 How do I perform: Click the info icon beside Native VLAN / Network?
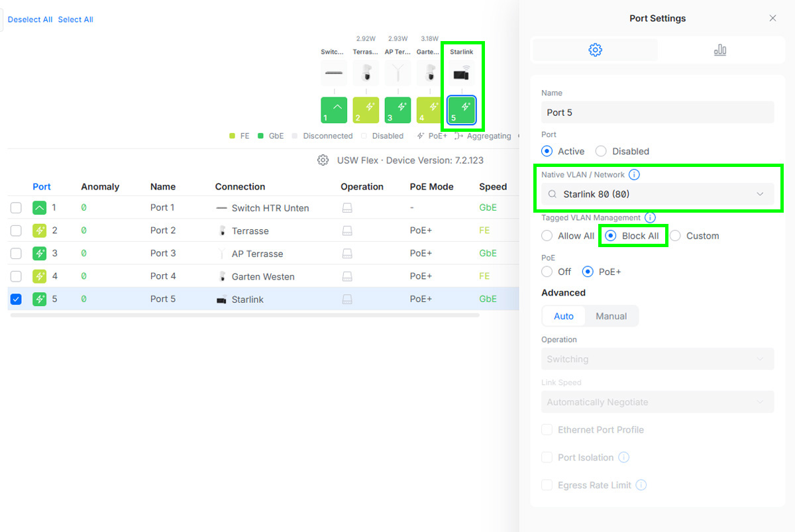634,175
